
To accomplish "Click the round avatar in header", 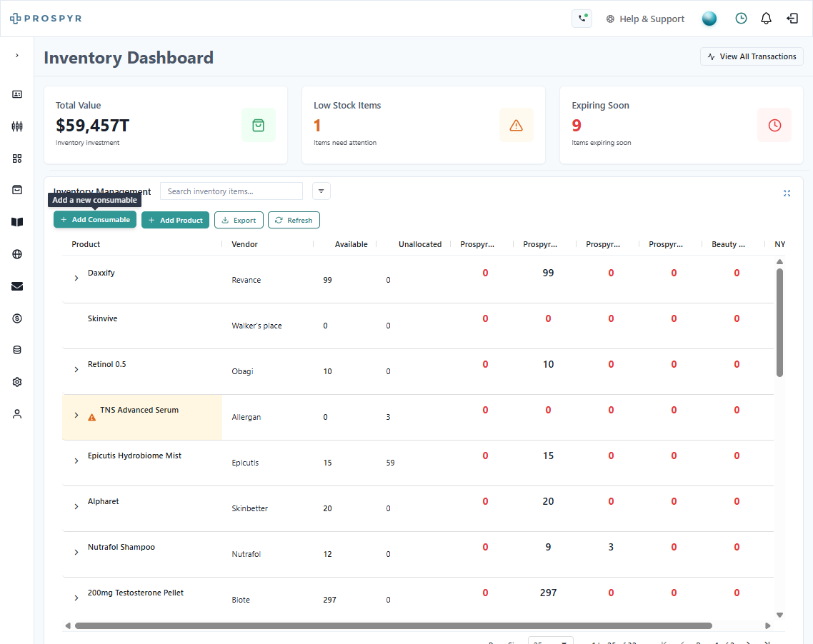I will (709, 19).
